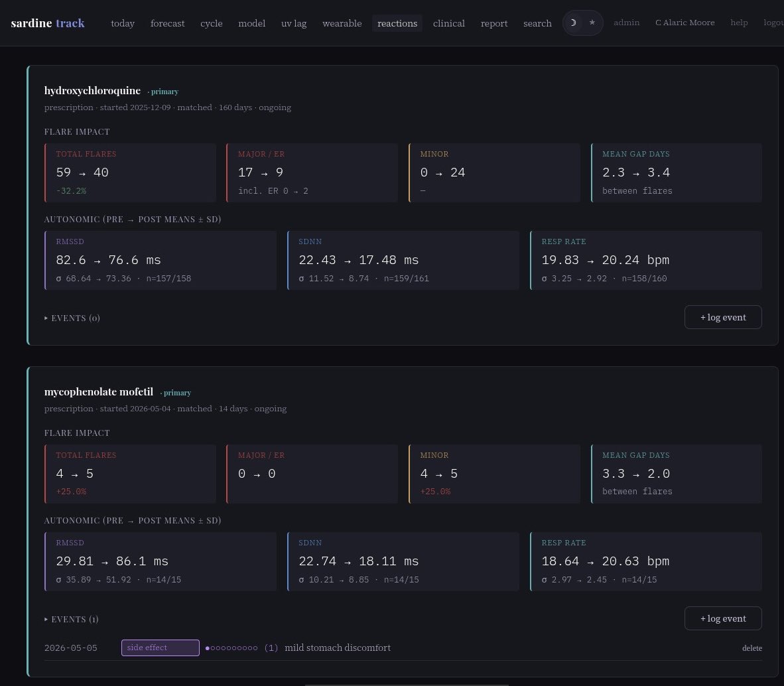Click mild stomach discomfort event text

[338, 648]
